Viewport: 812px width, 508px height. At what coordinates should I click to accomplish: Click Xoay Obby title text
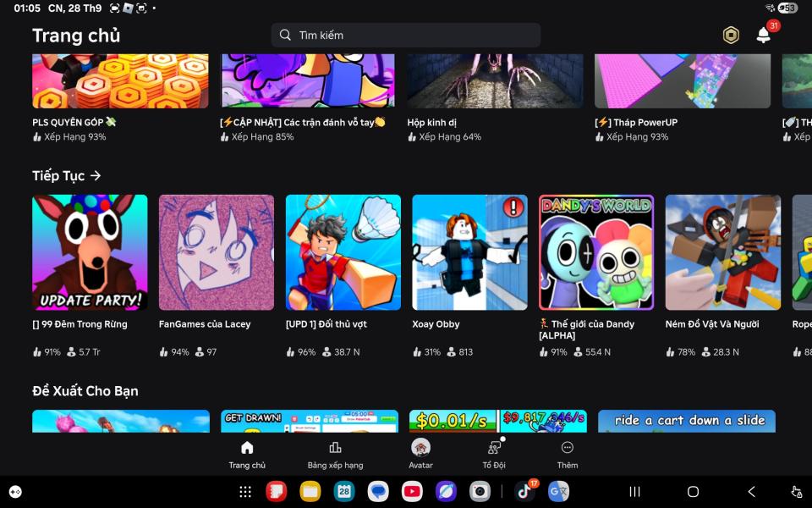(x=436, y=324)
